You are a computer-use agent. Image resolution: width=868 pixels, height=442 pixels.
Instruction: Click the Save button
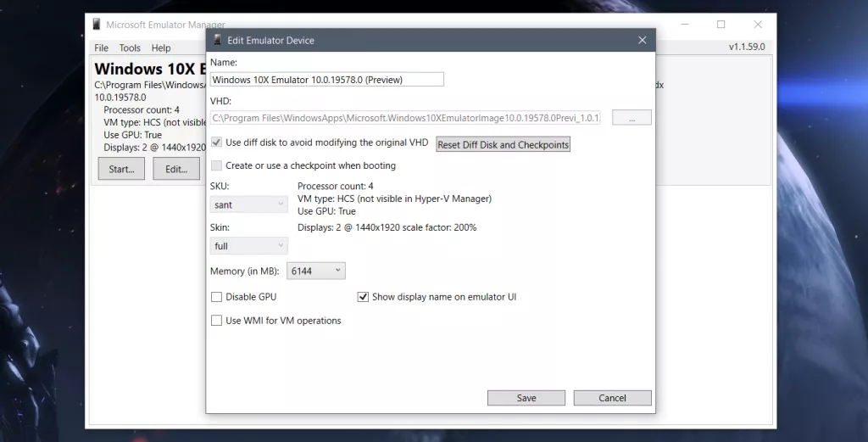click(x=526, y=398)
